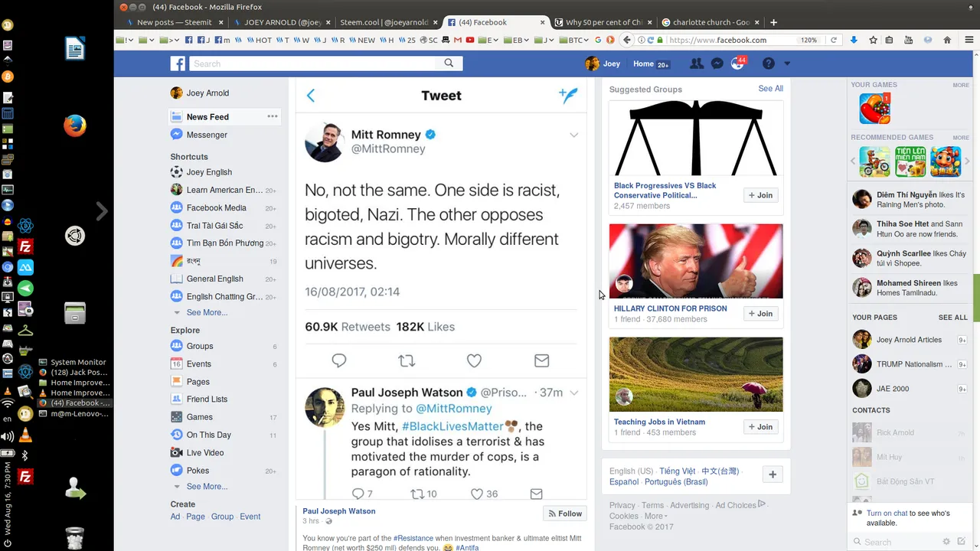Click heart icon with 36 likes
980x551 pixels.
[476, 494]
